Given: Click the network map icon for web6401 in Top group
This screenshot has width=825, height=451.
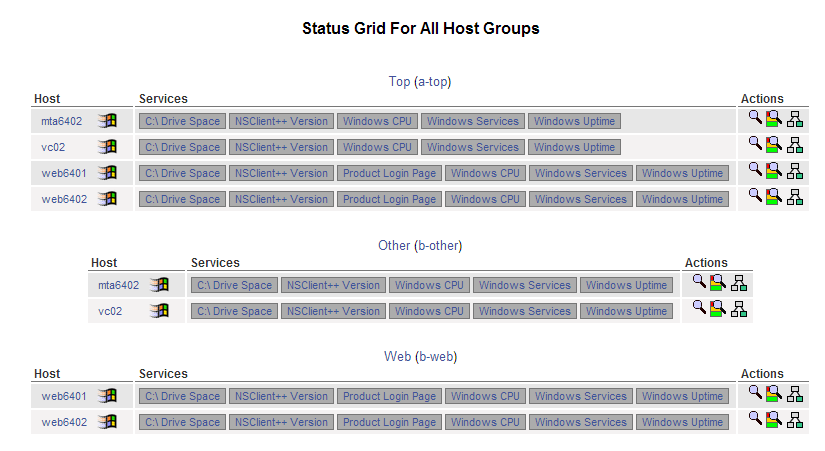Looking at the screenshot, I should coord(795,171).
